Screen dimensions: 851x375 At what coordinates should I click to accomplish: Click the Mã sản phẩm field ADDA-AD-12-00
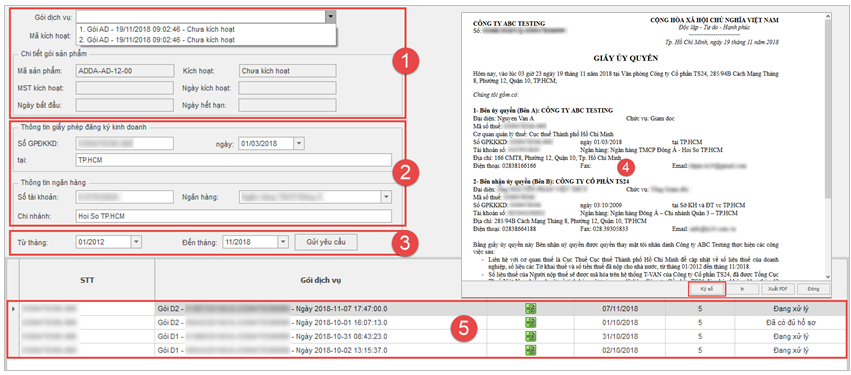(124, 70)
